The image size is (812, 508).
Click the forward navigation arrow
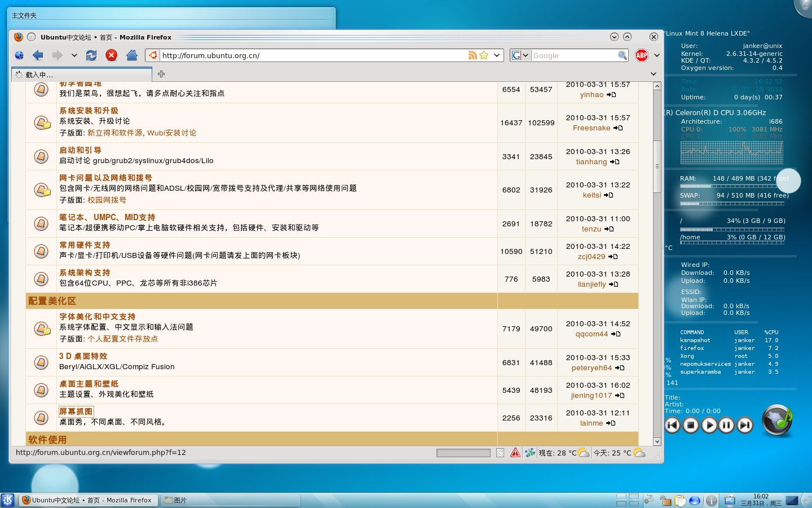pyautogui.click(x=57, y=55)
